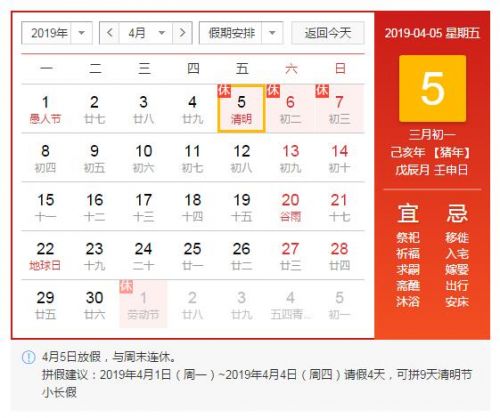The height and width of the screenshot is (418, 500).
Task: Select April 30 廿六
Action: point(94,305)
